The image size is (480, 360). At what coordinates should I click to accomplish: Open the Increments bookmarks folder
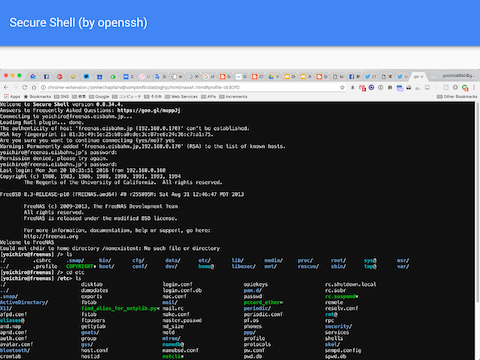(233, 97)
